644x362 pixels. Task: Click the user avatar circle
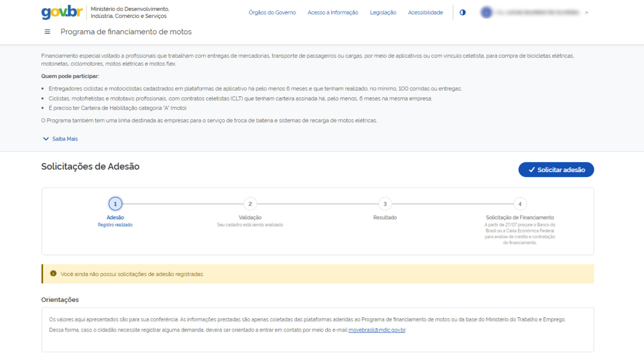click(486, 12)
